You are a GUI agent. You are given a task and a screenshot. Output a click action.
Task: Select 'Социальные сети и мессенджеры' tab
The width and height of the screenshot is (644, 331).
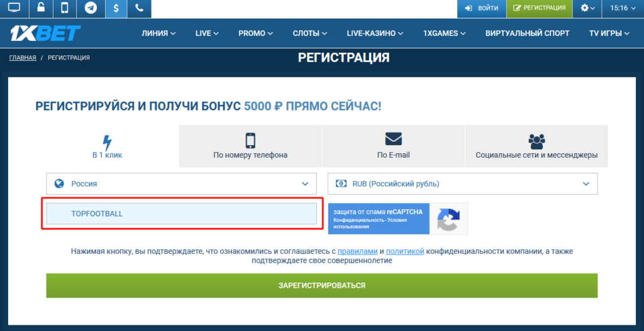[536, 146]
